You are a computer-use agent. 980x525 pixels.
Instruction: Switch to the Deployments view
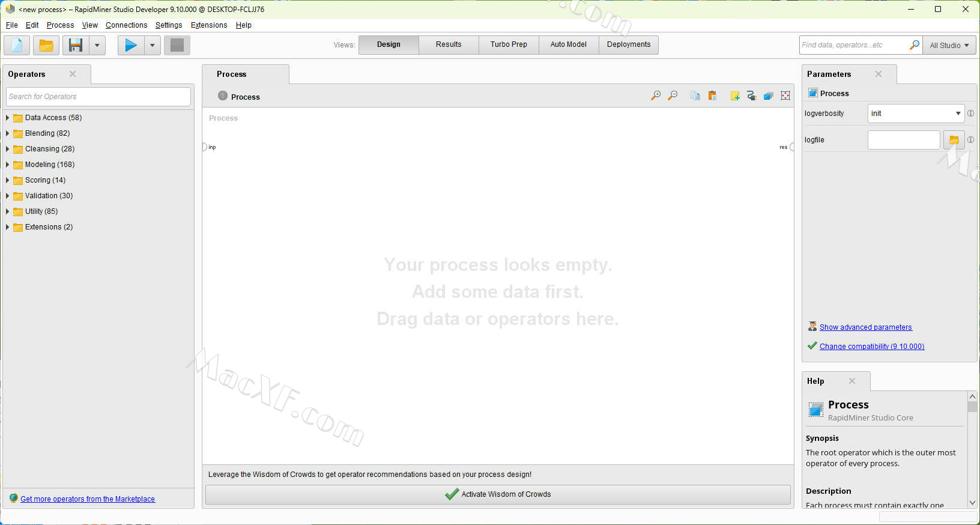pos(629,44)
